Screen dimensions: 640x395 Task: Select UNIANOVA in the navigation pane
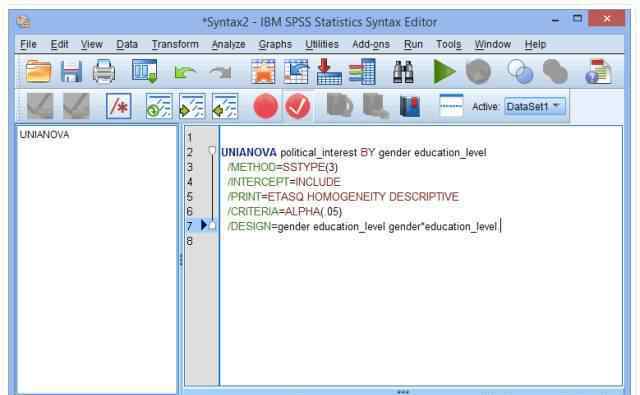pos(44,135)
